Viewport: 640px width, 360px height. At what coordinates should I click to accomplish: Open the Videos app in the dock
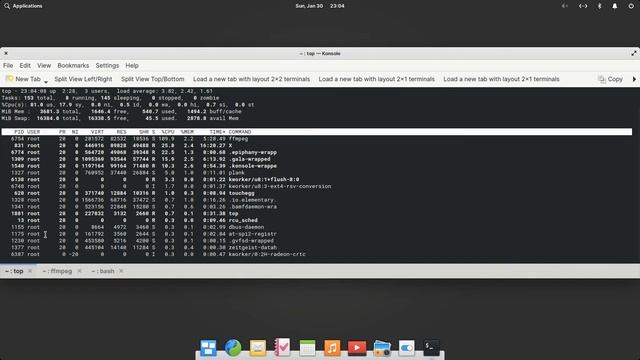tap(357, 348)
